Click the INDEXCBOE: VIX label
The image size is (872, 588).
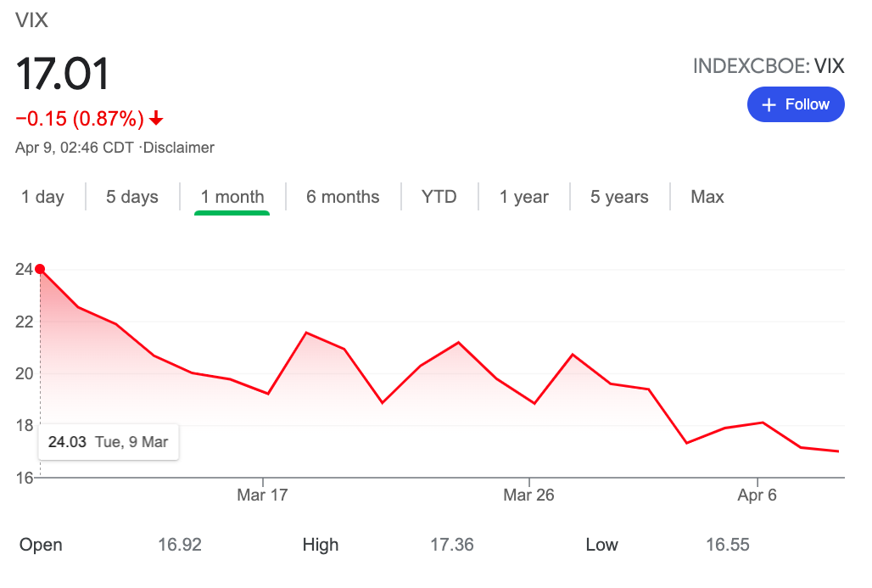click(x=769, y=66)
